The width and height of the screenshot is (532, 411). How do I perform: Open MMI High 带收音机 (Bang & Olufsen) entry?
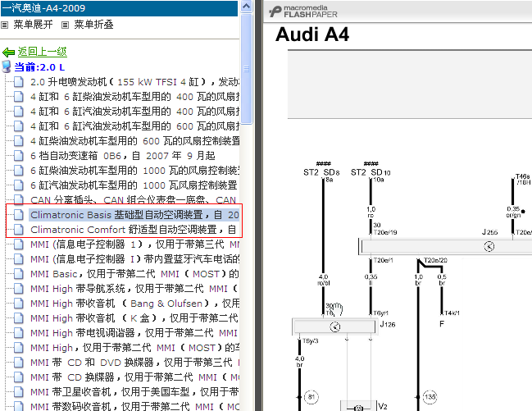[134, 304]
